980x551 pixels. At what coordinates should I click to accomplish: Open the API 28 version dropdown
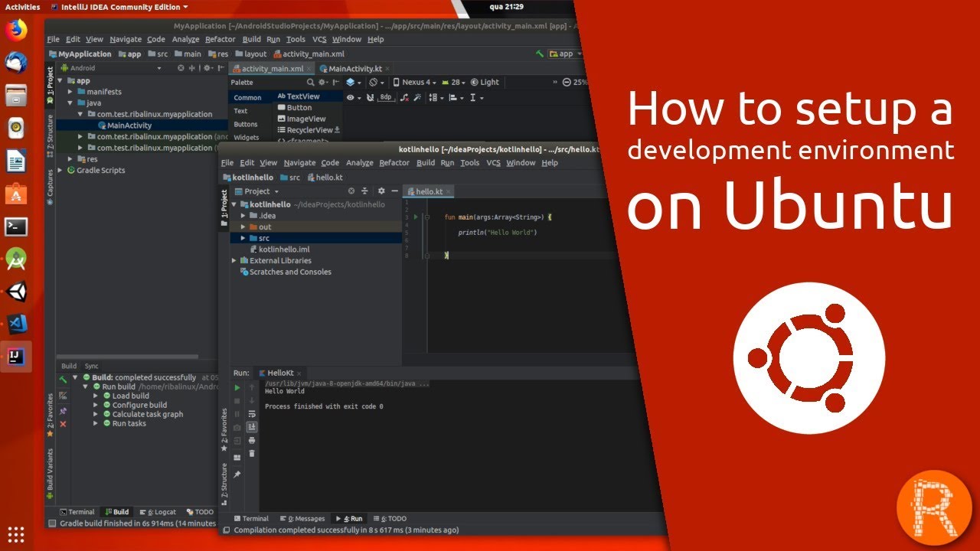point(454,83)
